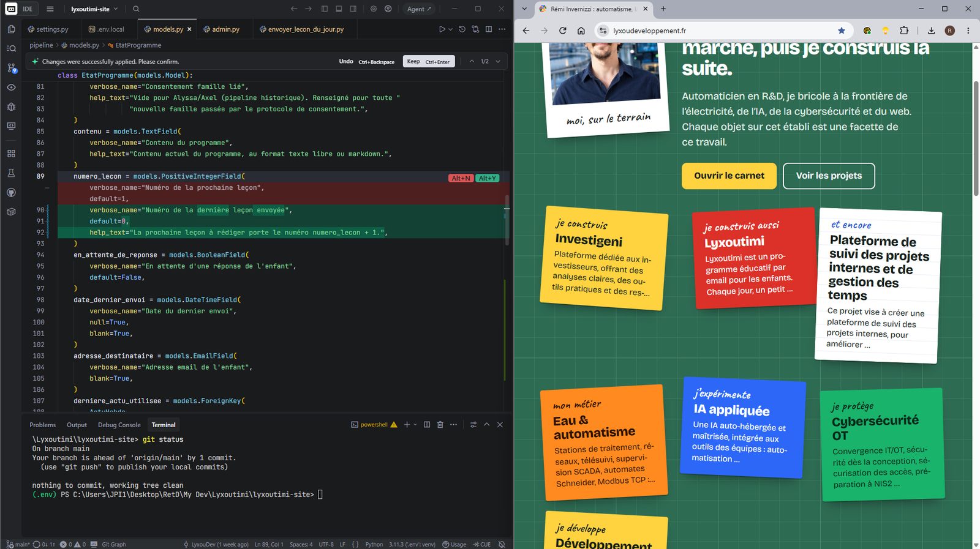Screen dimensions: 980x549
Task: Toggle the secondary sidebar layout button
Action: click(x=353, y=9)
